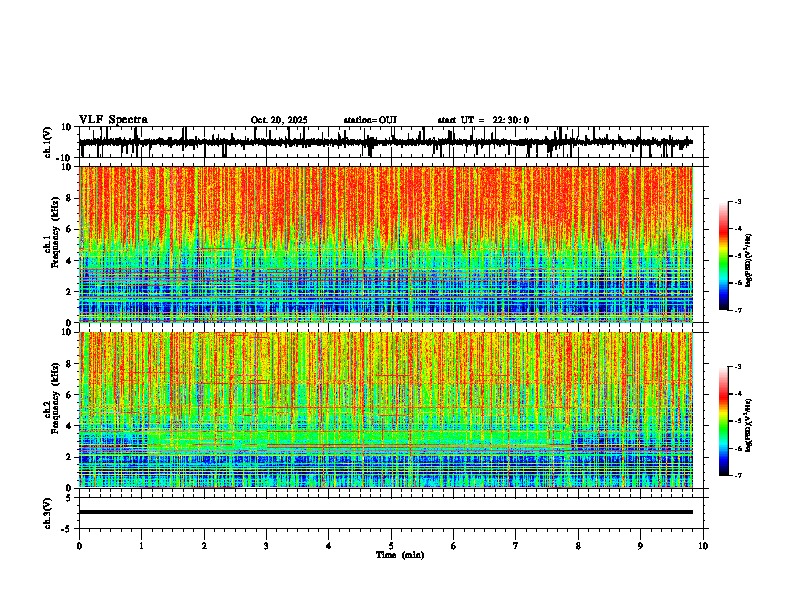Click time axis tick label '3'

[266, 546]
